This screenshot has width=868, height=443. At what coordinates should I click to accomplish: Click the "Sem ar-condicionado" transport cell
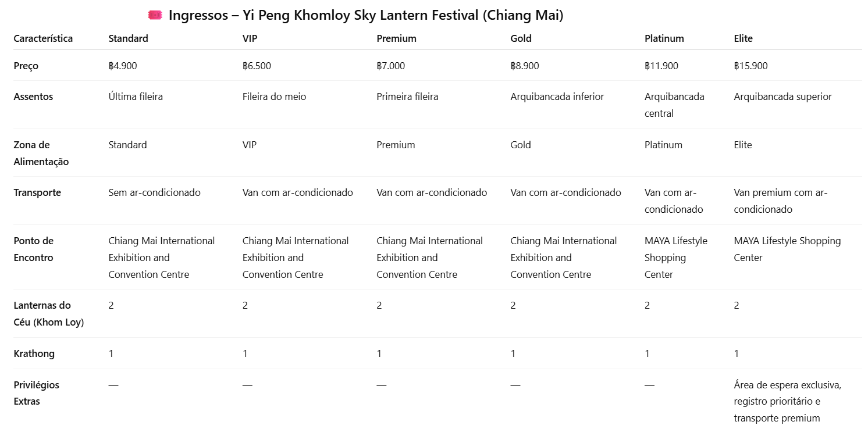(x=154, y=192)
